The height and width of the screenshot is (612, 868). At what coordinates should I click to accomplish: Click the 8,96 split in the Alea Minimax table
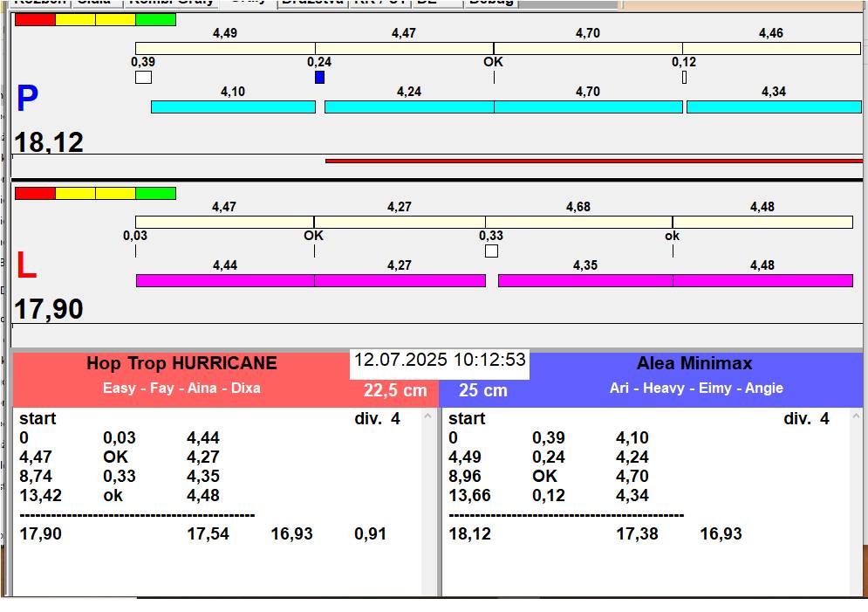point(464,477)
